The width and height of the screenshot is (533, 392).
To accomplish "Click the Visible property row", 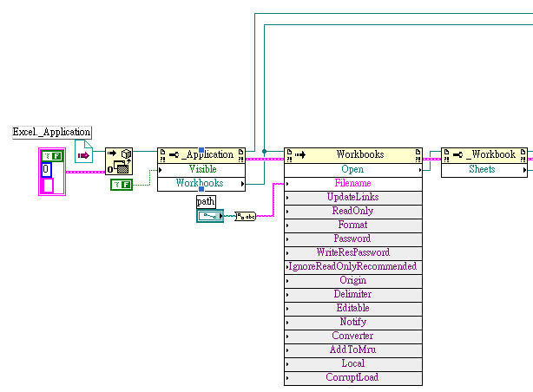I will coord(201,169).
